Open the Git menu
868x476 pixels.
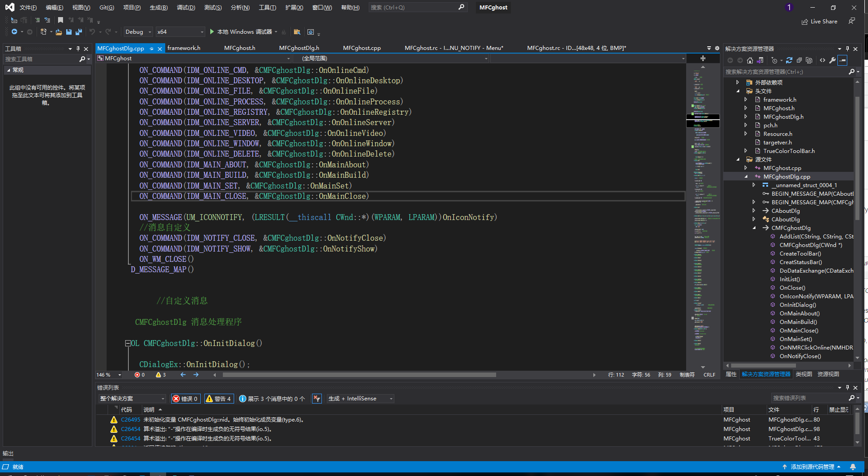107,8
